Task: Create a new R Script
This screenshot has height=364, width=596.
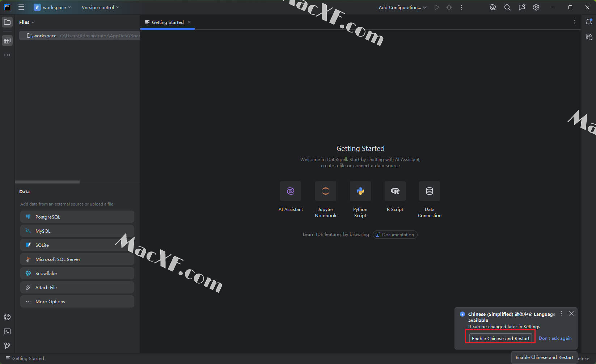Action: point(395,191)
